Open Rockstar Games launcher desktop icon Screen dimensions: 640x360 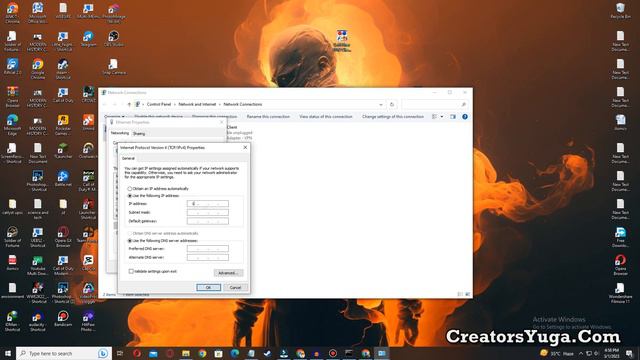click(x=63, y=124)
